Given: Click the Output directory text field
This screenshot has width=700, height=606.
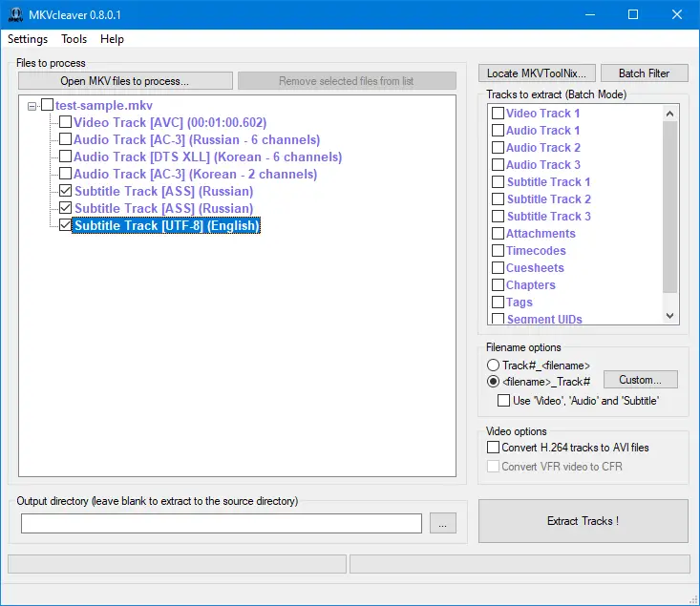Looking at the screenshot, I should click(x=222, y=523).
